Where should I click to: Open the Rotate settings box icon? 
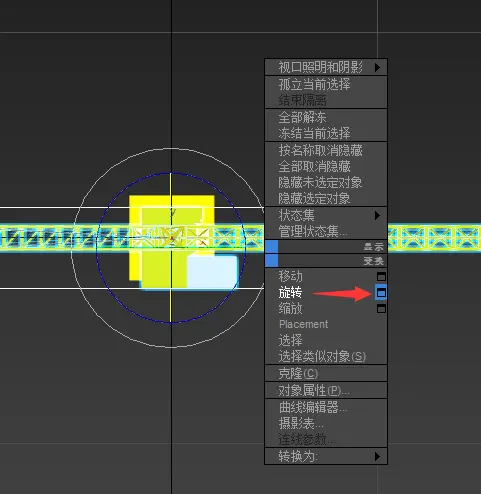tap(381, 293)
